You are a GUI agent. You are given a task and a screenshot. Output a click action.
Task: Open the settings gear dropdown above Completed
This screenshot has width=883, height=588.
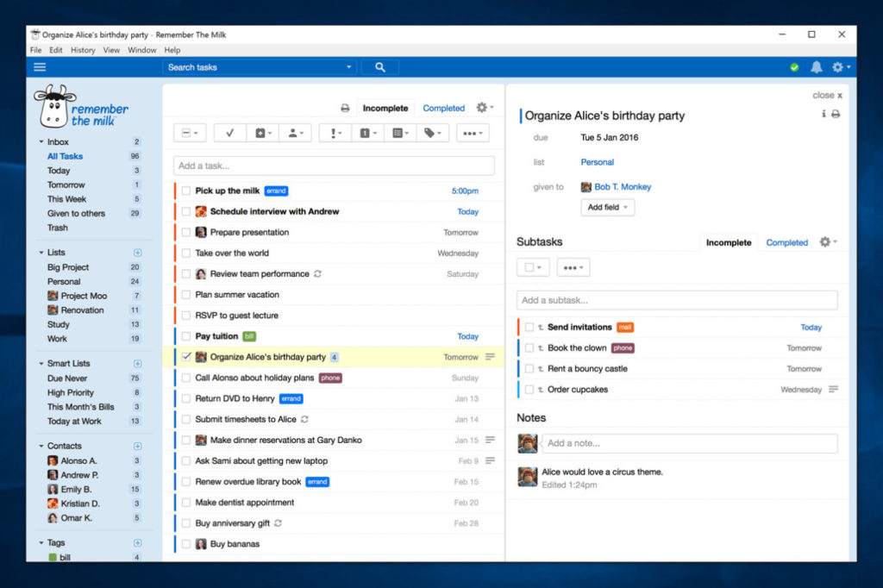coord(479,108)
